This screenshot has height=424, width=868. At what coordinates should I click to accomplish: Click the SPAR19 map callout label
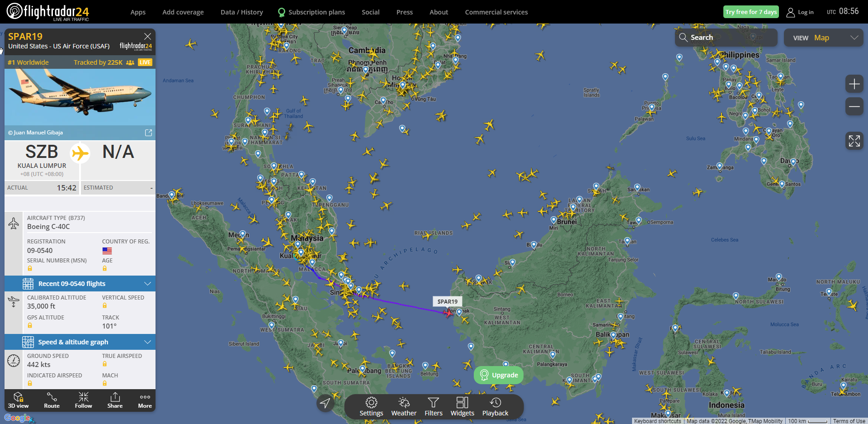click(447, 301)
